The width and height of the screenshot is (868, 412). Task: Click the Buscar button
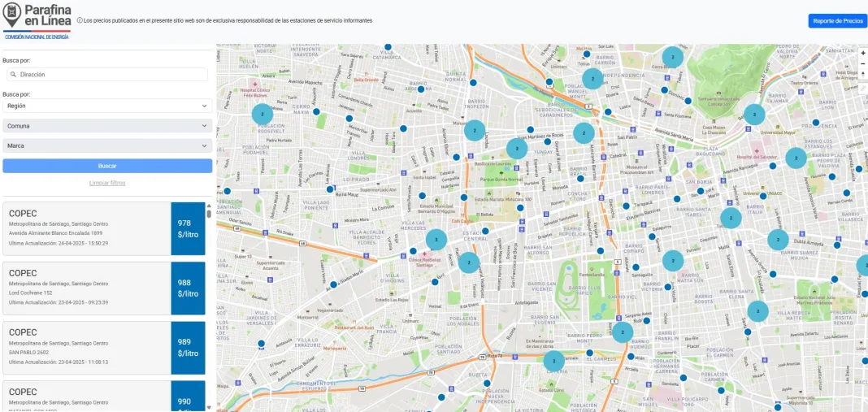[107, 166]
